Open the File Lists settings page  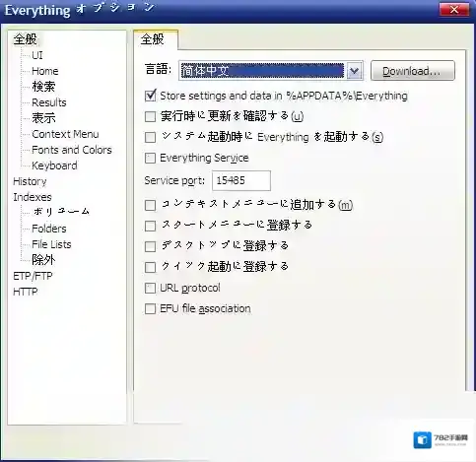51,244
